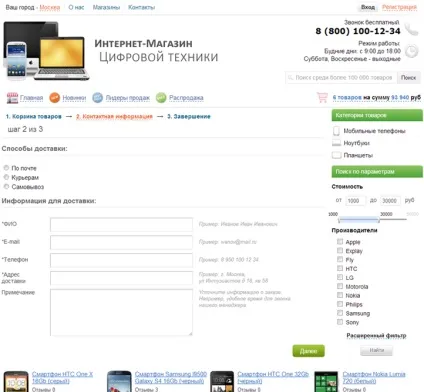Select Курьерам delivery option
Viewport: 424px width, 392px height.
(x=6, y=177)
